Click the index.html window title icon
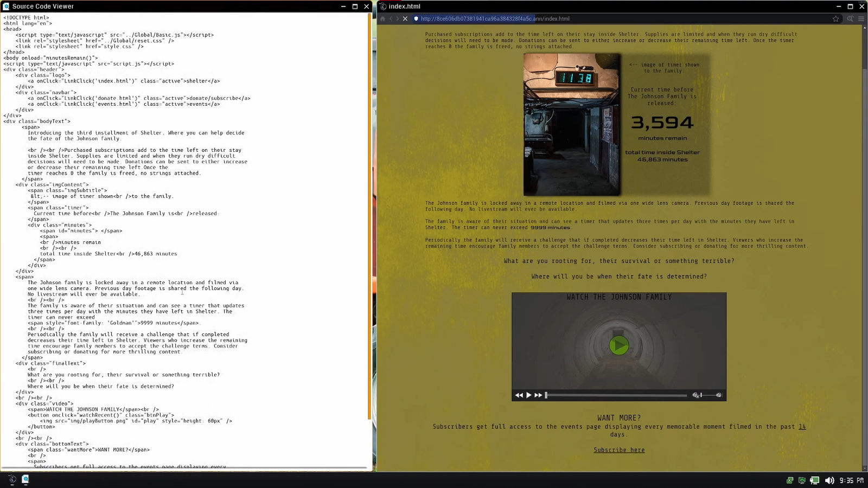868x488 pixels. click(383, 7)
